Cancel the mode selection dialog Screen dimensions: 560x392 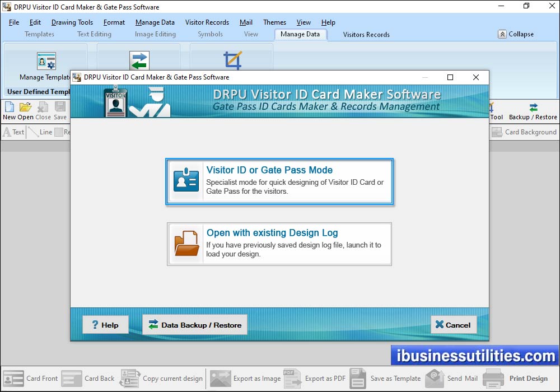coord(454,324)
